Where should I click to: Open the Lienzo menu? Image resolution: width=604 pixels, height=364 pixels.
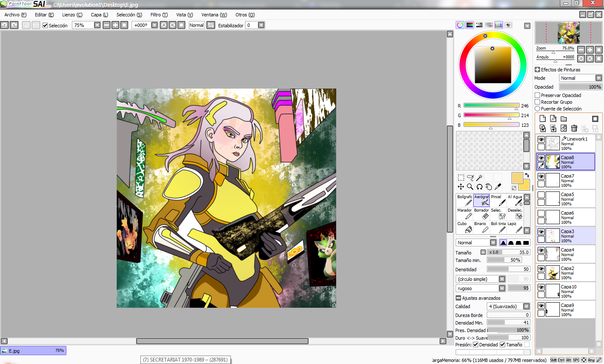pyautogui.click(x=72, y=15)
